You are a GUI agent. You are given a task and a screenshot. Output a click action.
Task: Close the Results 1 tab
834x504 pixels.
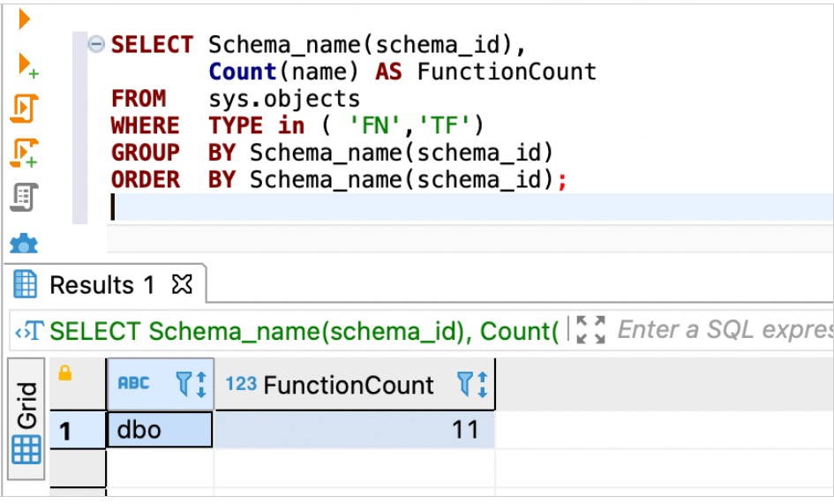[181, 285]
